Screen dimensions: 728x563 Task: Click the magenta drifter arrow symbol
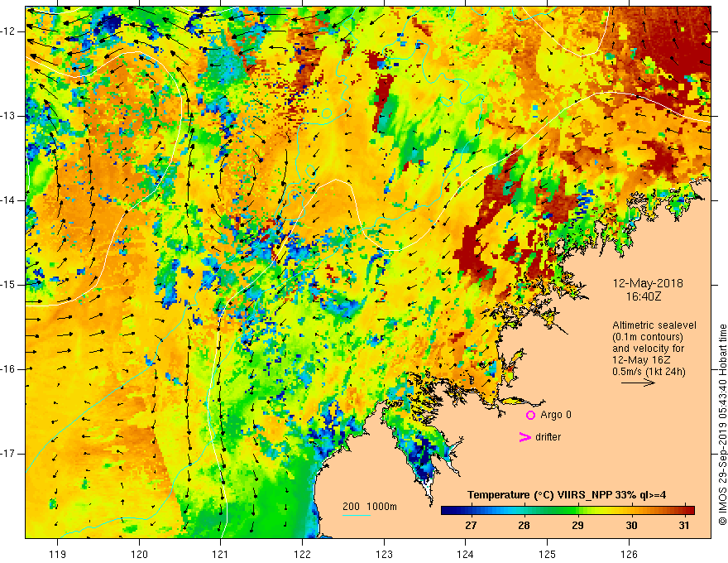tap(525, 437)
